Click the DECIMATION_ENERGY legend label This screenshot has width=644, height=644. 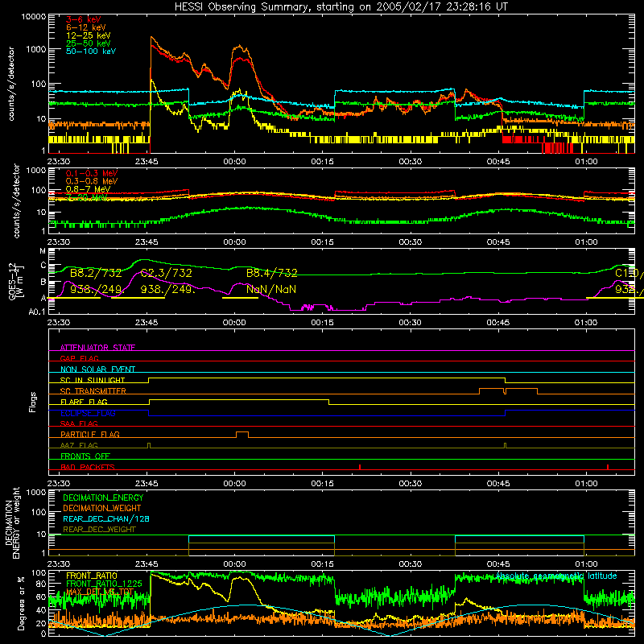[103, 497]
